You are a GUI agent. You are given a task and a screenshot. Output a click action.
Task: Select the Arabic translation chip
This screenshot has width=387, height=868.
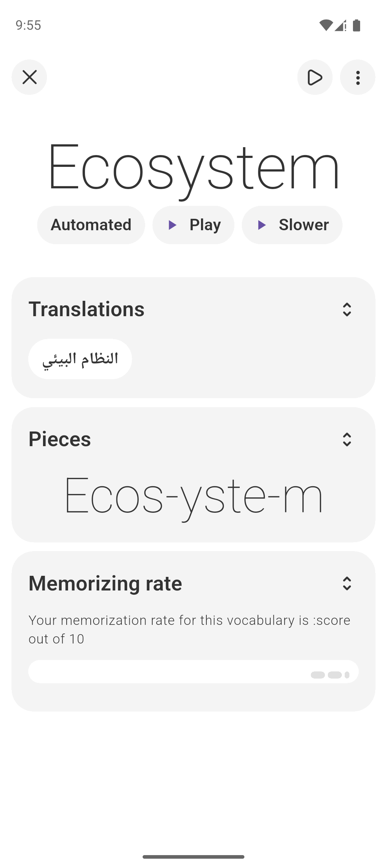(80, 359)
